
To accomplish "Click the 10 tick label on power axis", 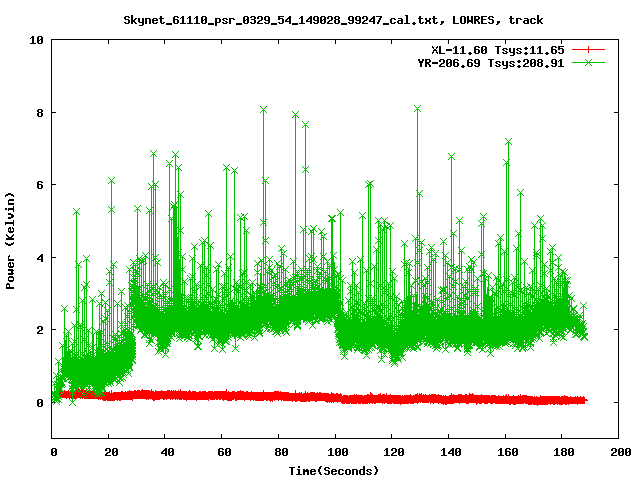I will point(36,40).
